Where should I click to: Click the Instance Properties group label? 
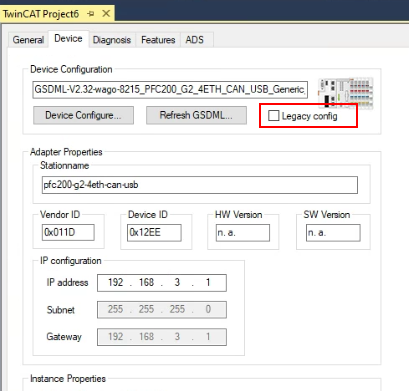tap(68, 379)
